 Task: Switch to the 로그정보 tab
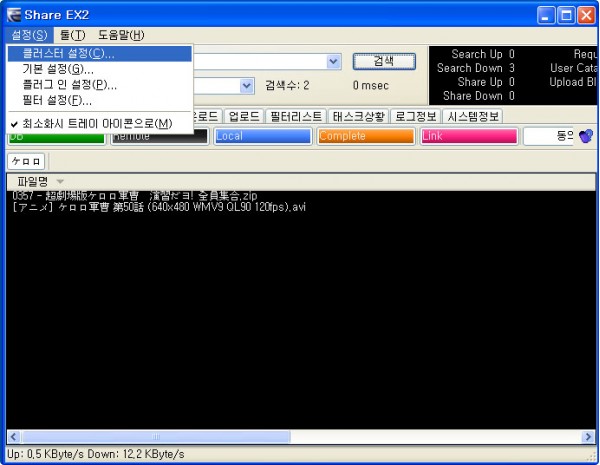tap(416, 116)
